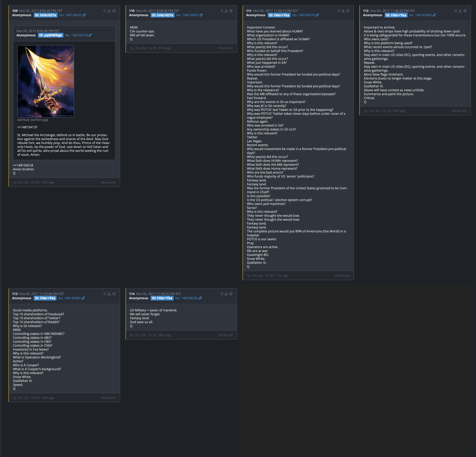Click post number 110 in the header

pyautogui.click(x=132, y=11)
